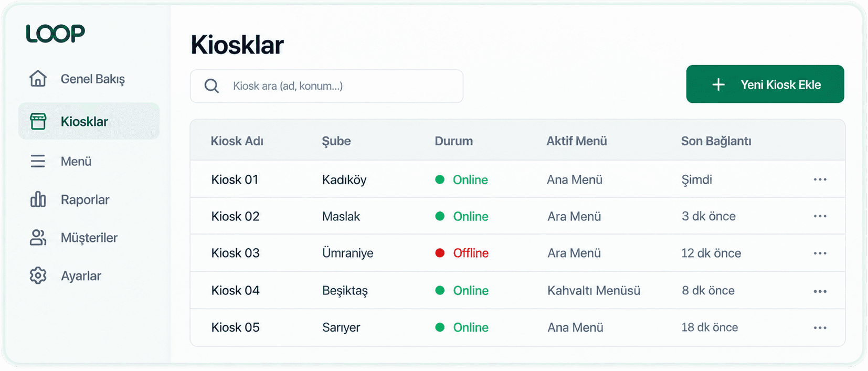Click the Kahvaltı Menüsü cell
The height and width of the screenshot is (371, 868).
pyautogui.click(x=594, y=290)
